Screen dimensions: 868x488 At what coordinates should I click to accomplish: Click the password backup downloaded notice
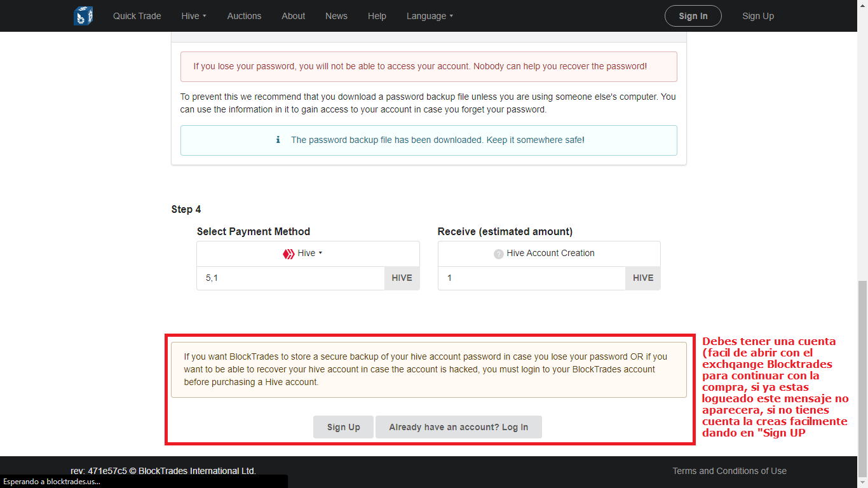[x=429, y=140]
